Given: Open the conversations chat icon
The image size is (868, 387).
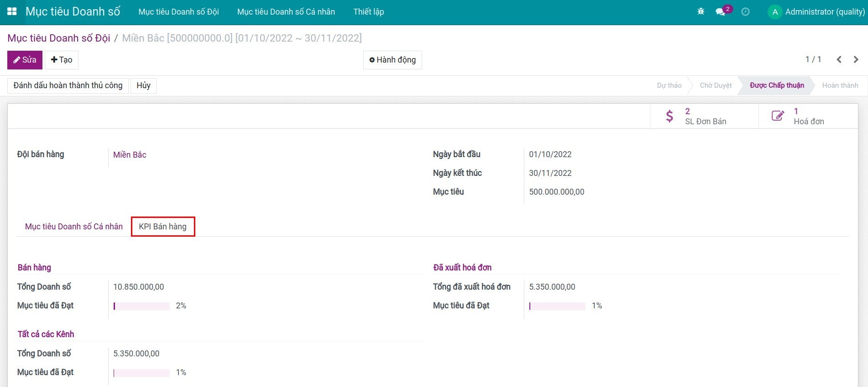Looking at the screenshot, I should [x=721, y=12].
